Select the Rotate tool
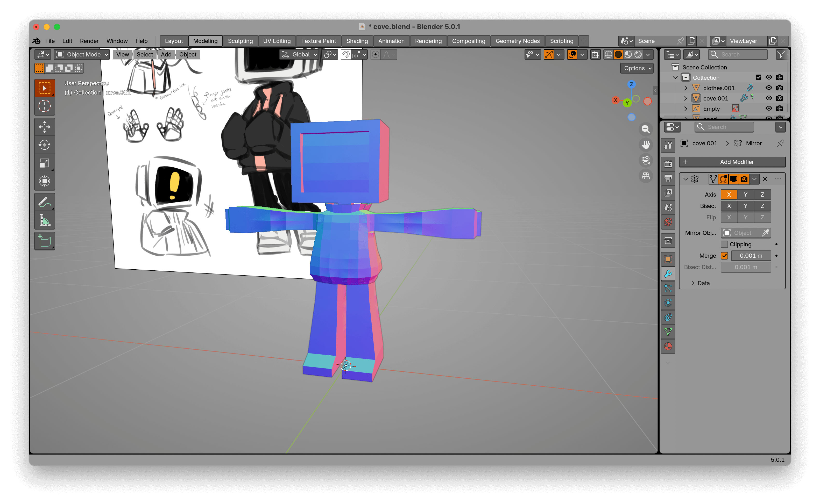The width and height of the screenshot is (820, 504). (44, 145)
